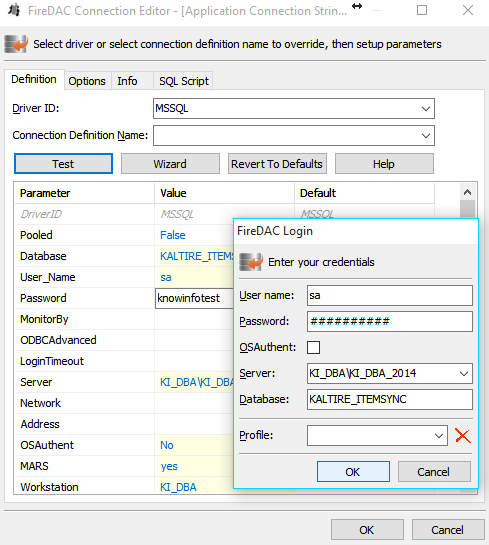Click the OSAuthent parameter label in grid

(47, 445)
